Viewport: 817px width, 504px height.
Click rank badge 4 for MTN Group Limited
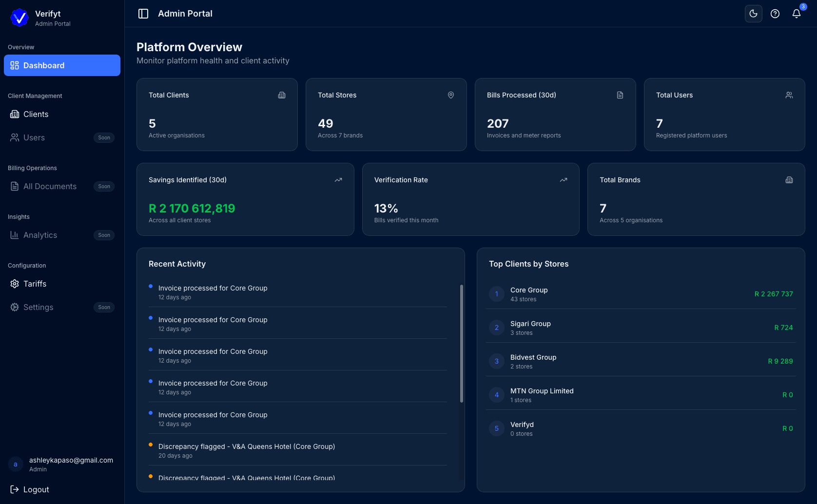pos(497,395)
